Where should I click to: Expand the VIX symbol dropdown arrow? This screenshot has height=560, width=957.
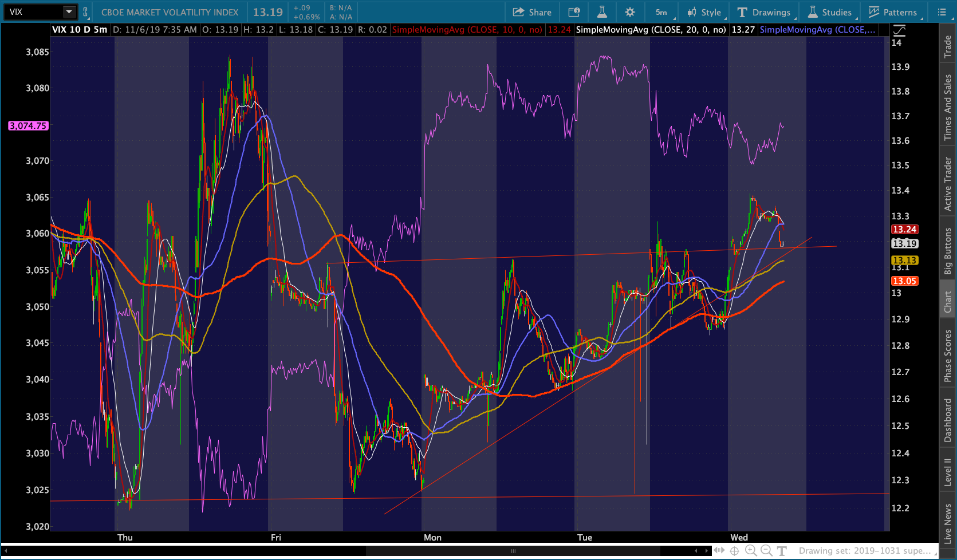pyautogui.click(x=69, y=12)
